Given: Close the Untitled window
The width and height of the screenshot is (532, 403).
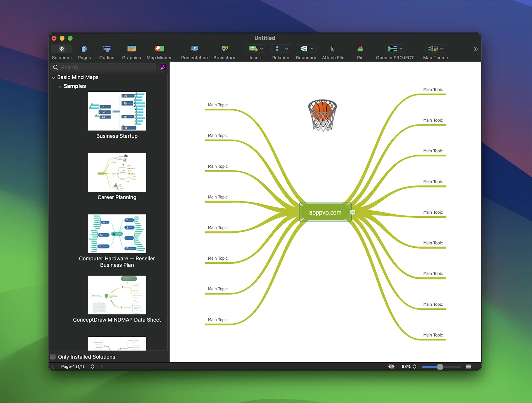Looking at the screenshot, I should pyautogui.click(x=54, y=38).
